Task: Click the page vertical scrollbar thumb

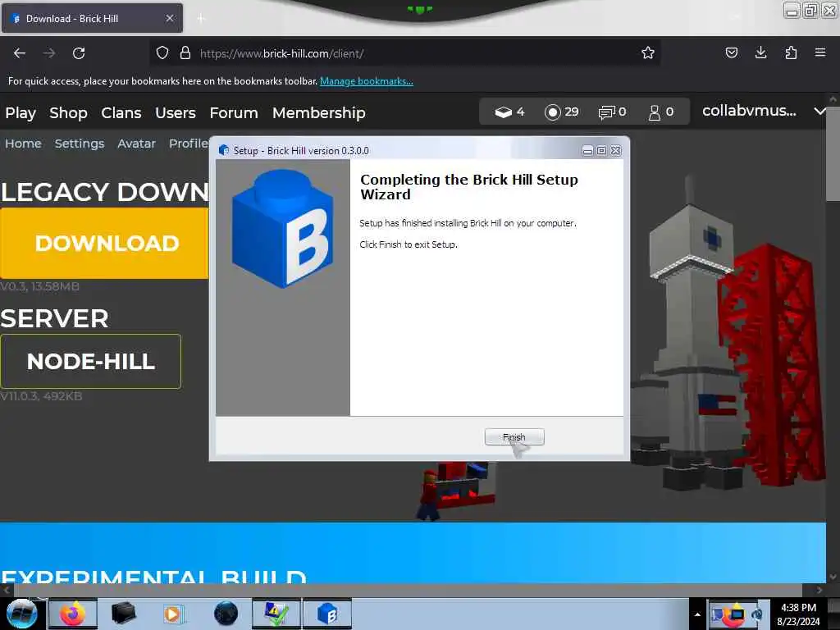Action: tap(833, 154)
